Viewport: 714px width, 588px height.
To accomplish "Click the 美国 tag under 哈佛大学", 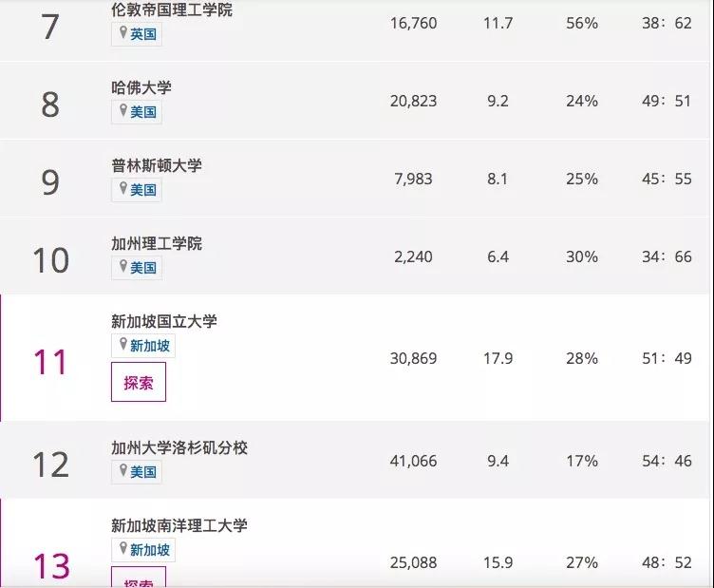I will 143,112.
